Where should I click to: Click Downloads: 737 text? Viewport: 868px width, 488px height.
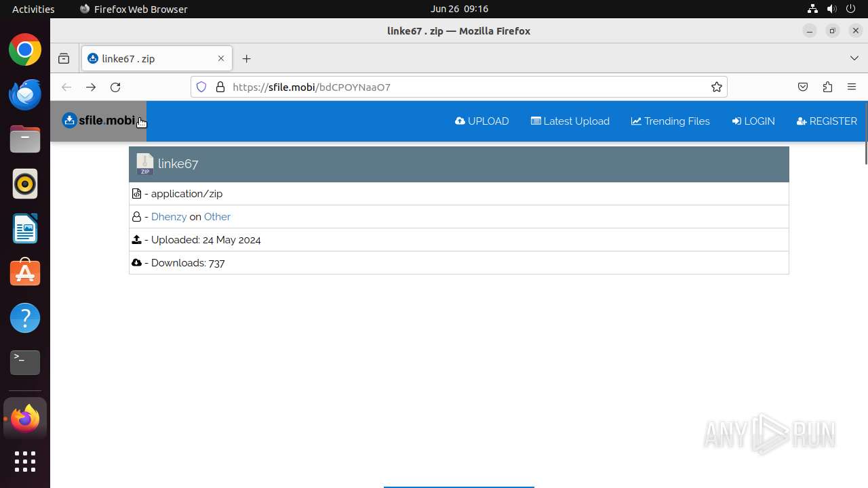pos(188,263)
